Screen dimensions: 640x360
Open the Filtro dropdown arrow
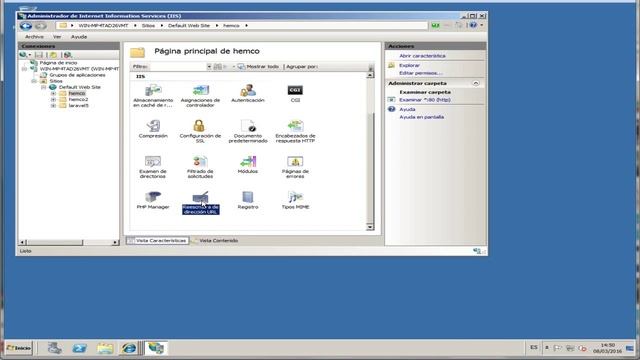[209, 67]
